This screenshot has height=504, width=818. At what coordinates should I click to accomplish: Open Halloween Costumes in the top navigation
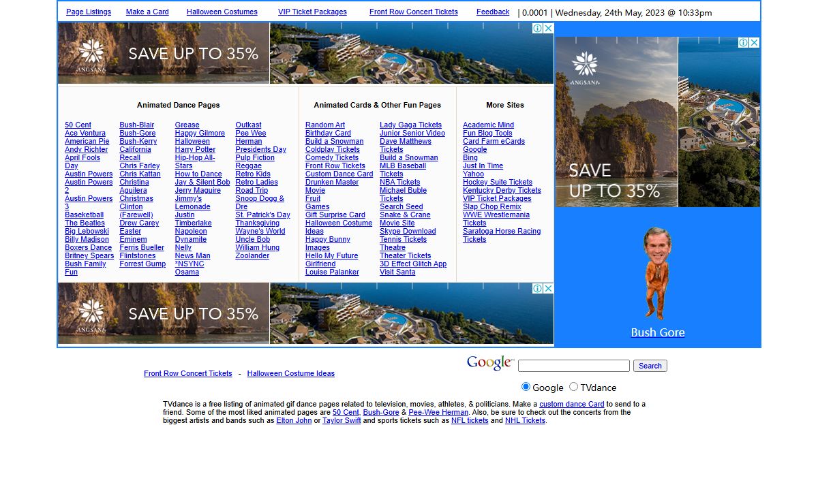[222, 12]
